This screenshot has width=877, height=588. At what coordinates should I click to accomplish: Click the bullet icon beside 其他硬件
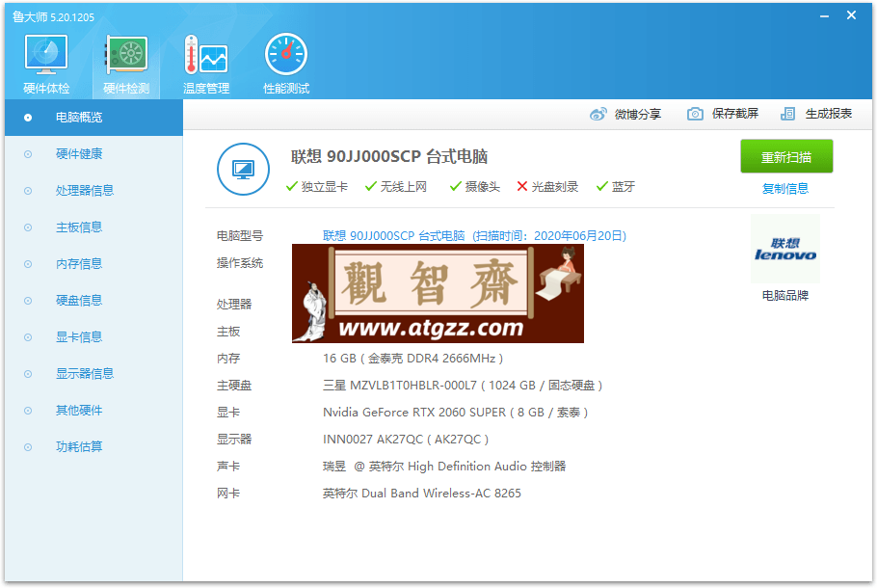pyautogui.click(x=28, y=412)
